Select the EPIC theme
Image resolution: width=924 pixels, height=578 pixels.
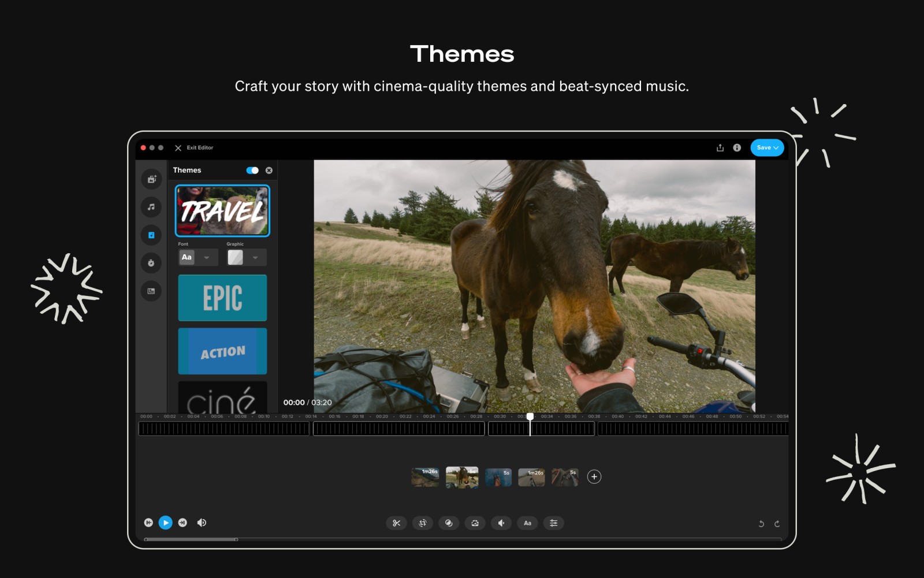[x=222, y=298]
